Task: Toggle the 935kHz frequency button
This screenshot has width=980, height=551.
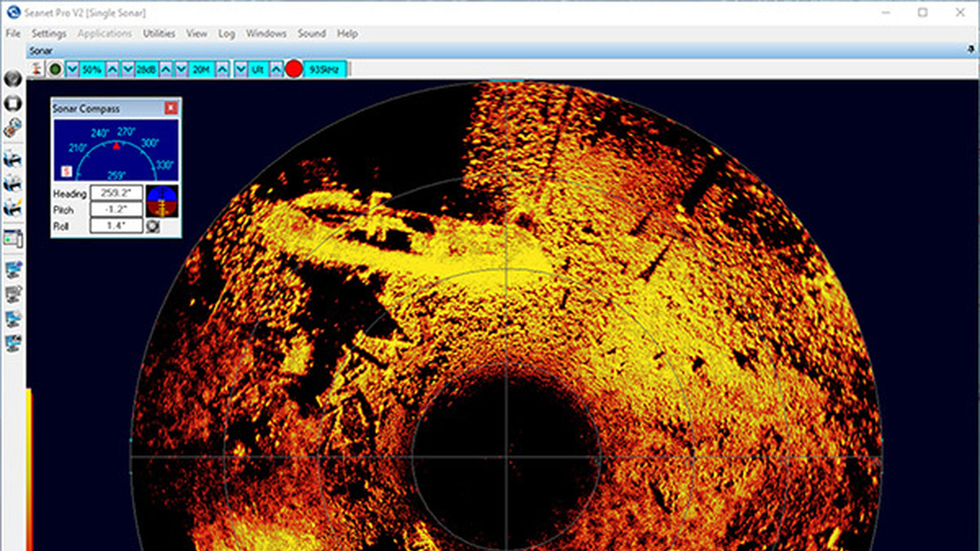Action: [x=325, y=69]
